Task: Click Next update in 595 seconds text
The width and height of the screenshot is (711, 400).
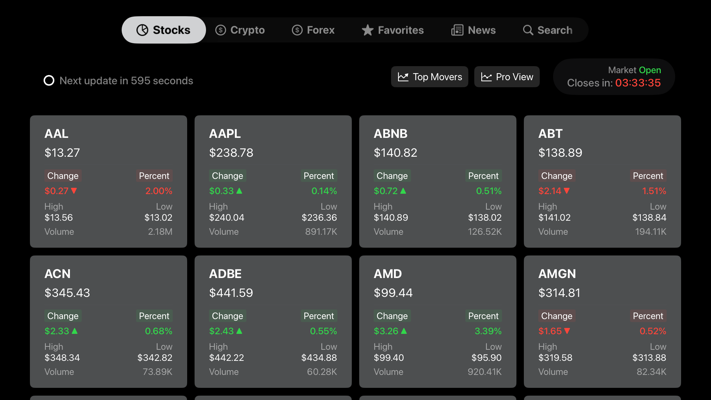Action: tap(126, 81)
